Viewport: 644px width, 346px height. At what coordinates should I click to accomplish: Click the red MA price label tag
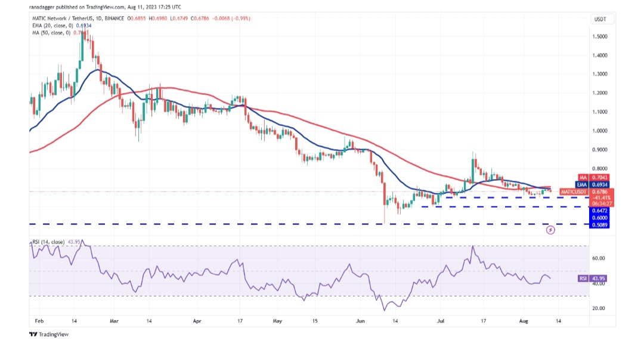click(x=599, y=178)
